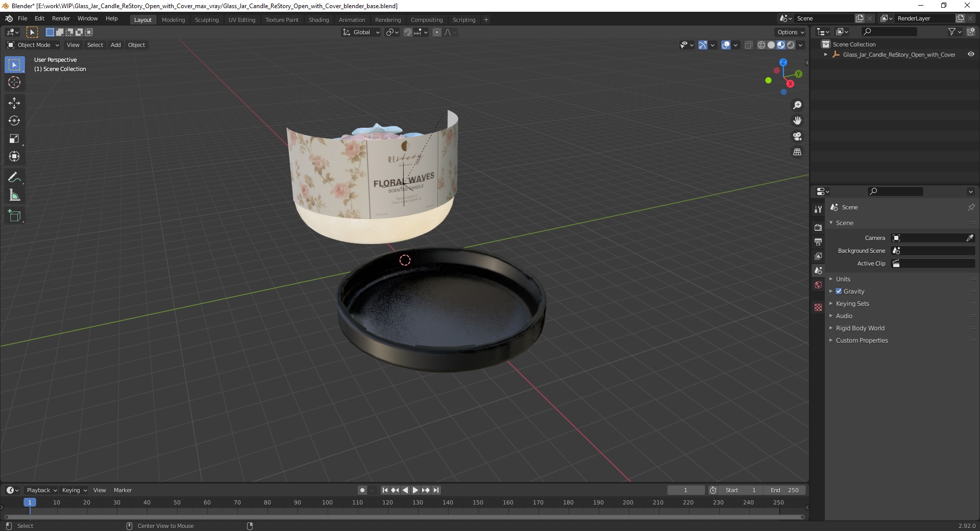Click the viewport zoom magnifier icon
Image resolution: width=980 pixels, height=531 pixels.
(x=797, y=105)
